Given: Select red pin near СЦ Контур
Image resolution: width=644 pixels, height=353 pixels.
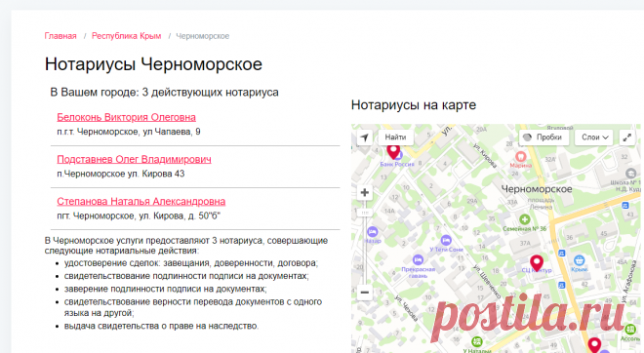Looking at the screenshot, I should click(x=537, y=262).
